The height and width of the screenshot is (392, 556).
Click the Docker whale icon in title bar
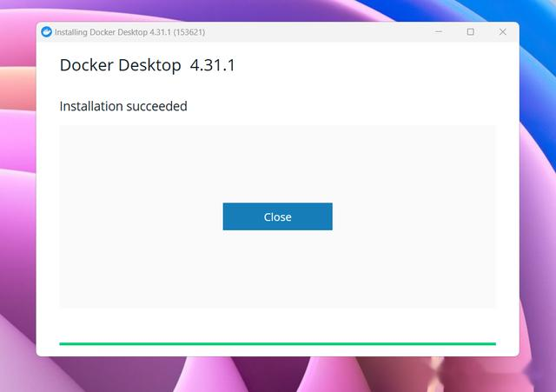46,32
